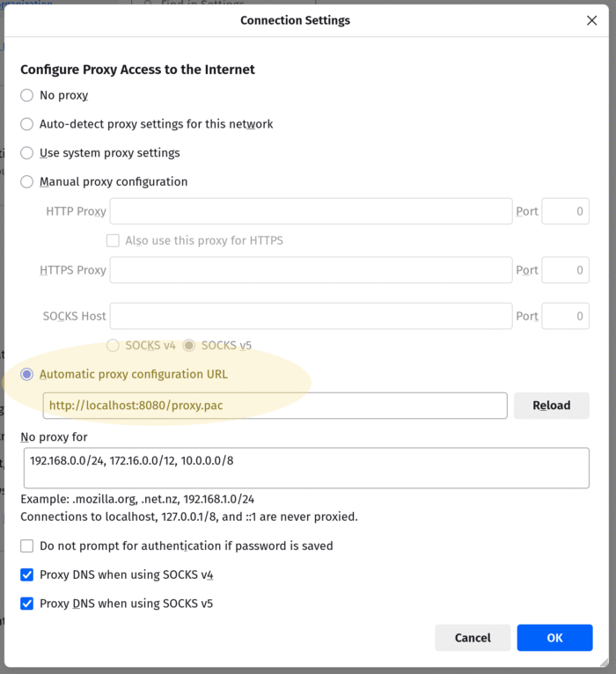This screenshot has width=616, height=674.
Task: Click the SOCKS Host Port field
Action: click(565, 316)
